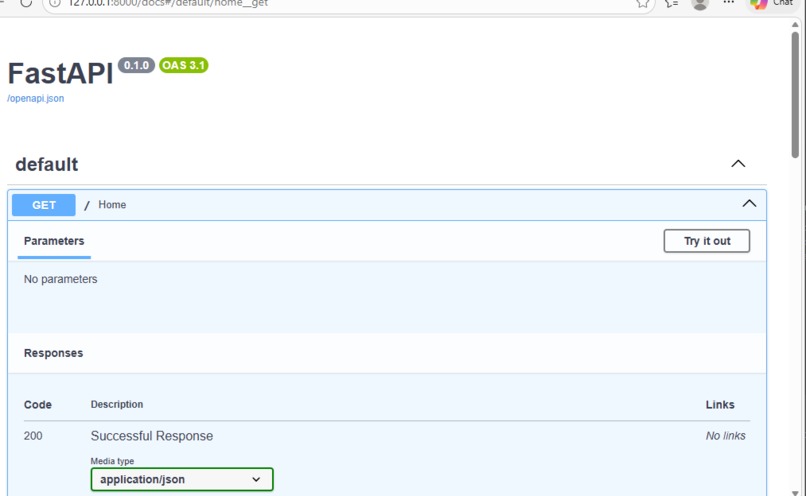This screenshot has width=806, height=496.
Task: Click the Try it out button
Action: point(707,241)
